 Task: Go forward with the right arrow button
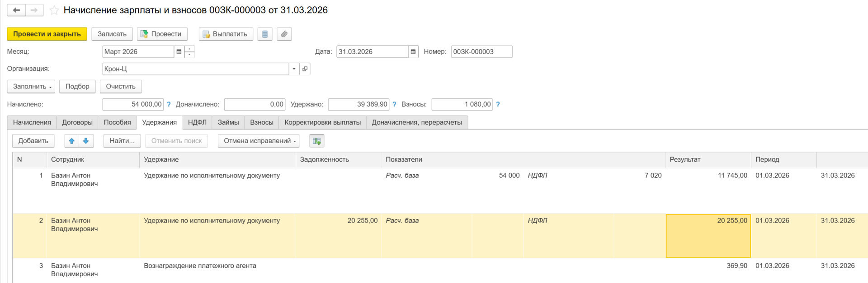click(x=34, y=10)
